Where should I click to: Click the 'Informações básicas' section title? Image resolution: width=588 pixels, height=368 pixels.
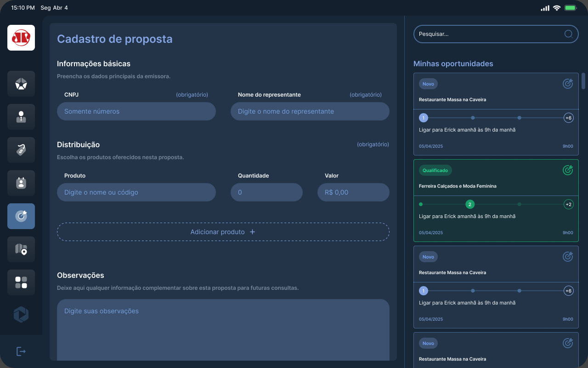tap(94, 63)
